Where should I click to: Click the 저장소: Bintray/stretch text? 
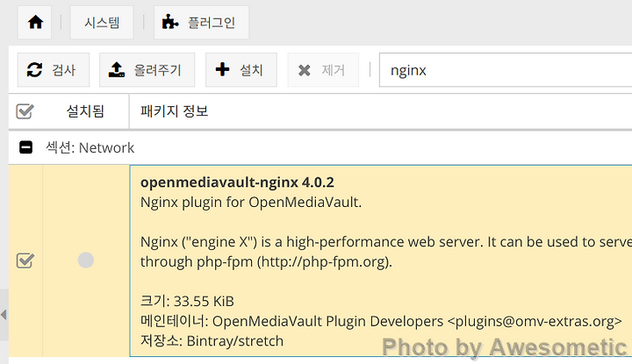212,341
